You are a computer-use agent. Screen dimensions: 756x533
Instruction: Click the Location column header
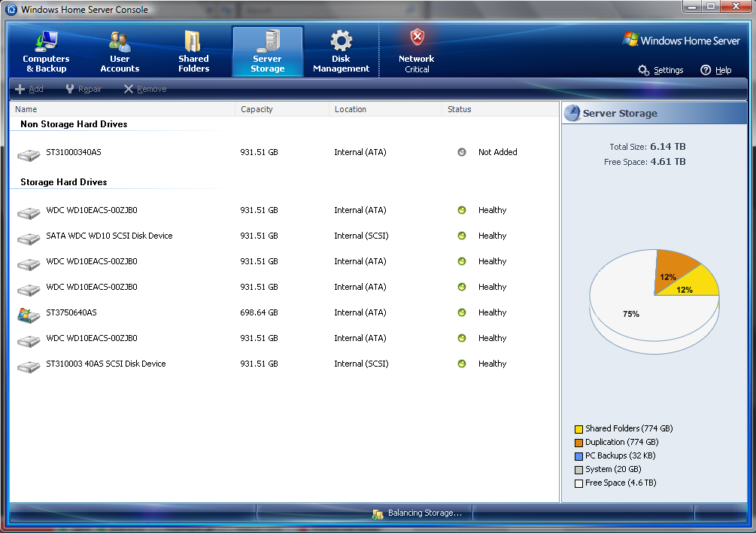point(385,109)
